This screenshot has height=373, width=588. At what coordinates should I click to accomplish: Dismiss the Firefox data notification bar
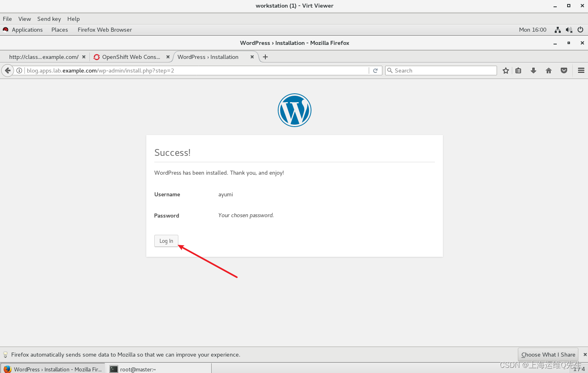(x=585, y=355)
